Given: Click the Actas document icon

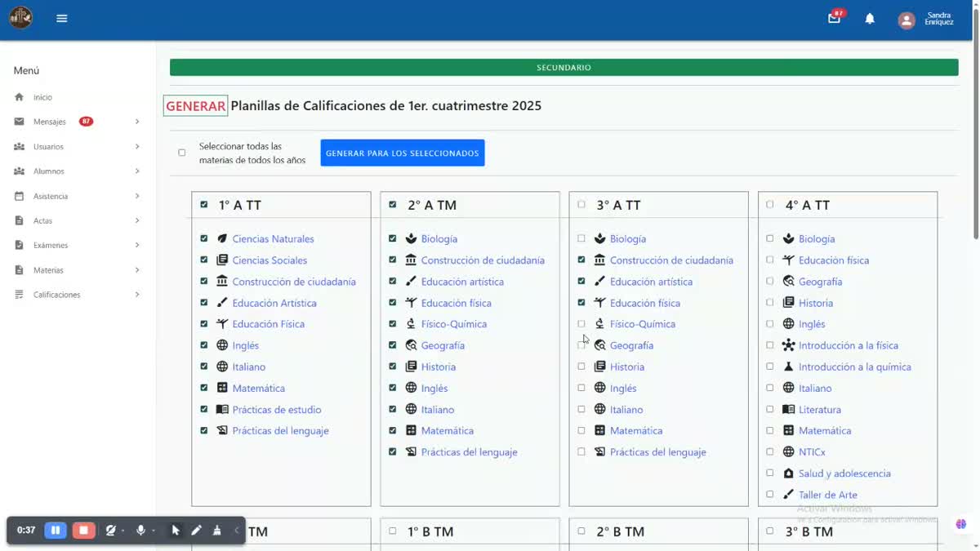Looking at the screenshot, I should (19, 220).
